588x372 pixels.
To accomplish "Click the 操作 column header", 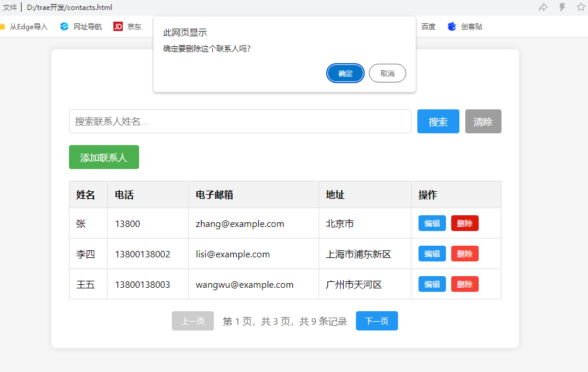I will tap(428, 195).
